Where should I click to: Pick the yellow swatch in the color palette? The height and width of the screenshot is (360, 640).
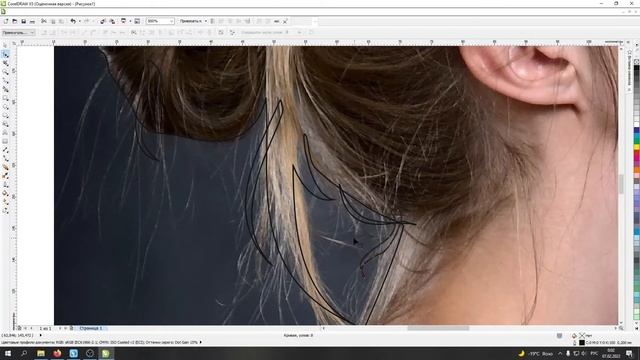(636, 147)
